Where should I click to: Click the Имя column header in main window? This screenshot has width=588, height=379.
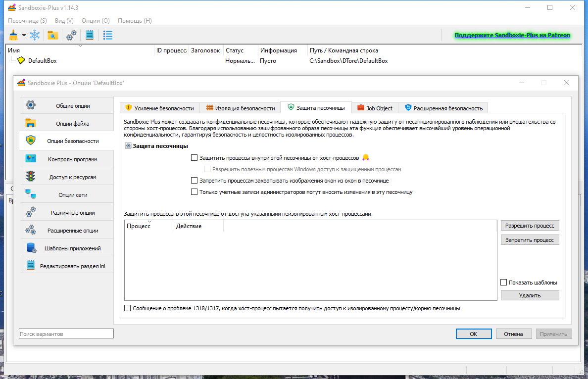tap(80, 50)
